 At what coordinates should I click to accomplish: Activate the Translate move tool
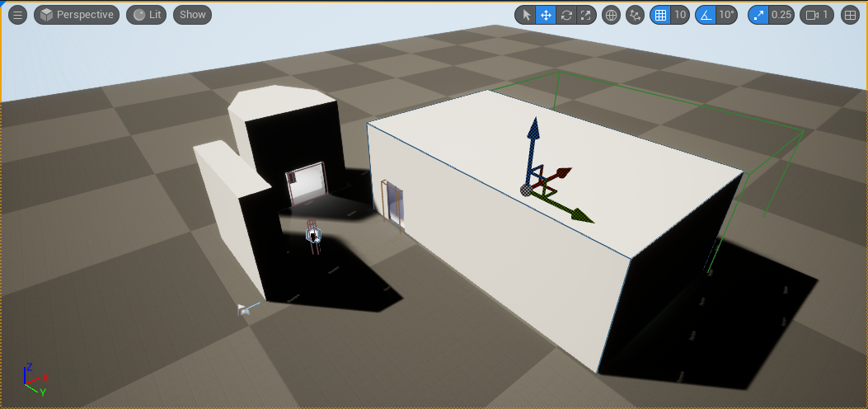[x=546, y=15]
